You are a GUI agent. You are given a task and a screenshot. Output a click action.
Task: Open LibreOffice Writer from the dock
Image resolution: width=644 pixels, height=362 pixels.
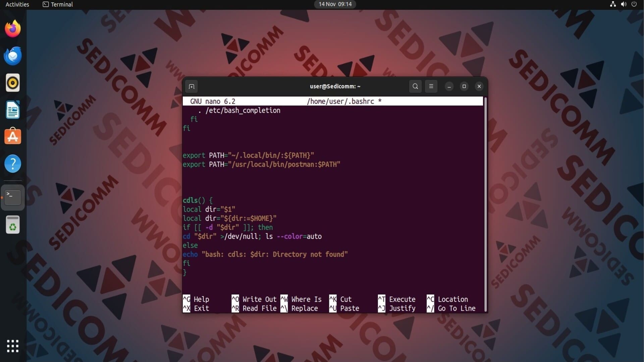coord(13,110)
